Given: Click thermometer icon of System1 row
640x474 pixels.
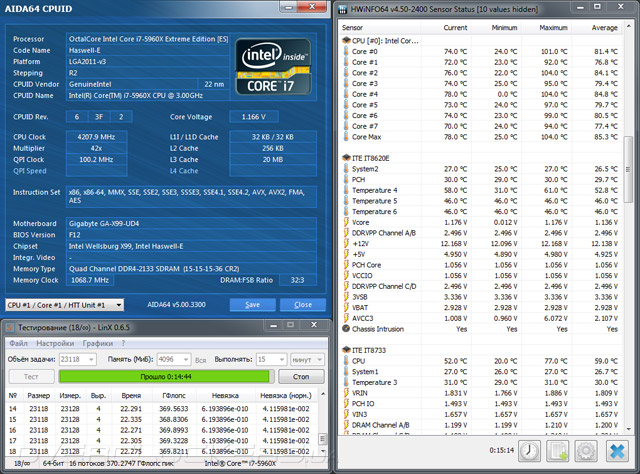Looking at the screenshot, I should 346,372.
